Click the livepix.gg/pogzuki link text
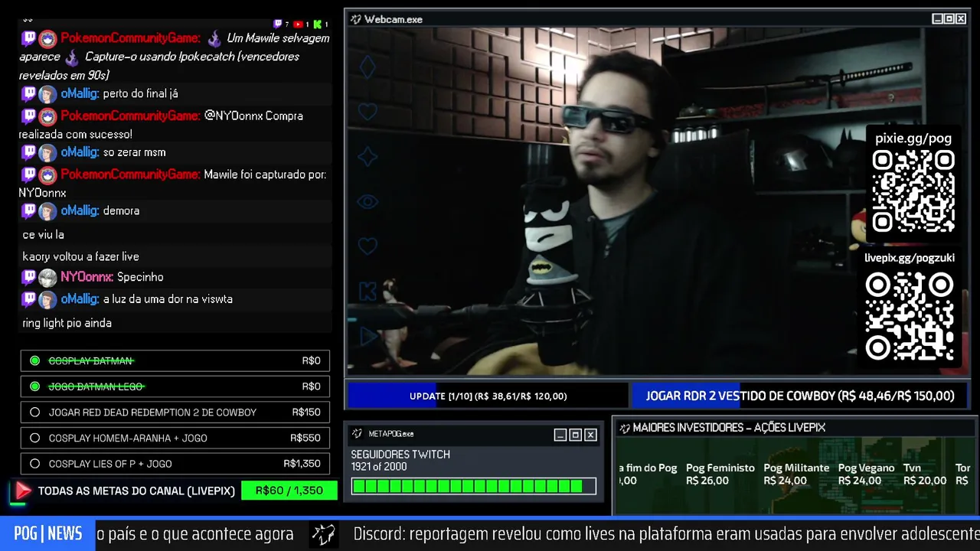The width and height of the screenshot is (980, 551). 910,258
